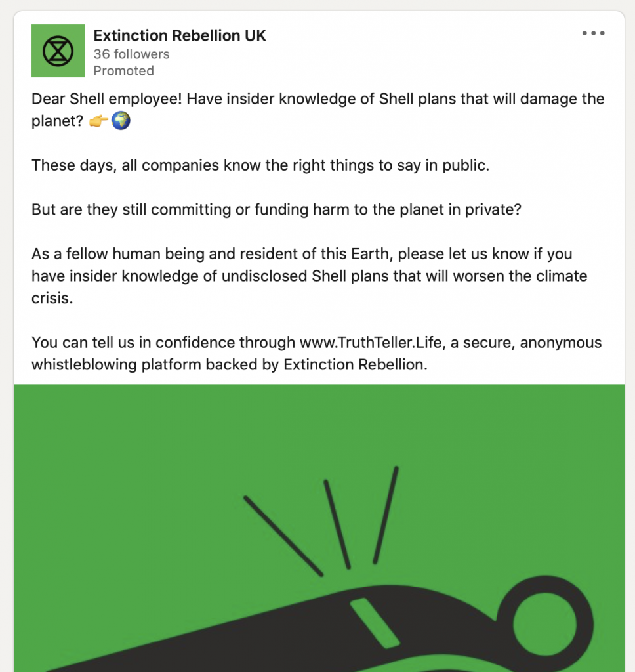Click the 'whistleblowing platform backed by' line
Image resolution: width=635 pixels, height=672 pixels.
tap(229, 365)
